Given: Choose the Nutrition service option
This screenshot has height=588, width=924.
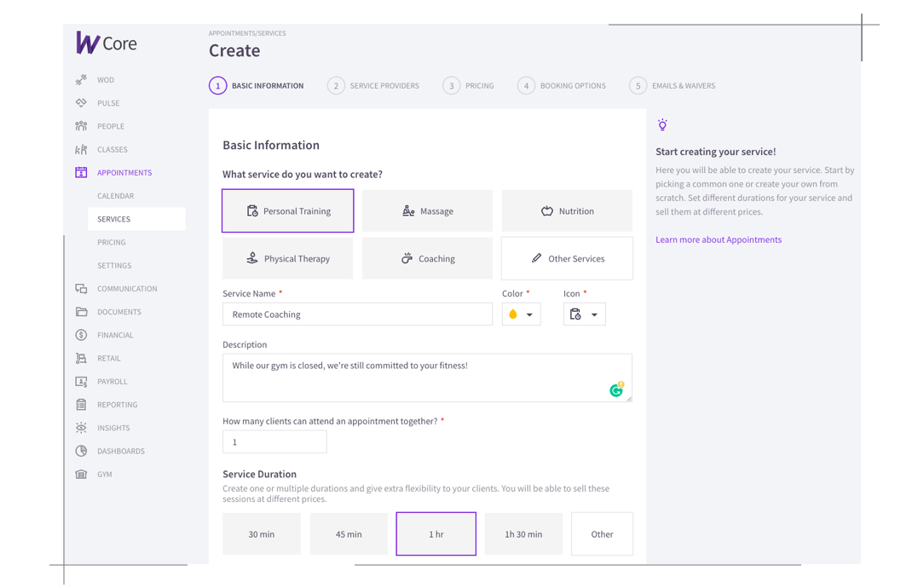Looking at the screenshot, I should [567, 211].
